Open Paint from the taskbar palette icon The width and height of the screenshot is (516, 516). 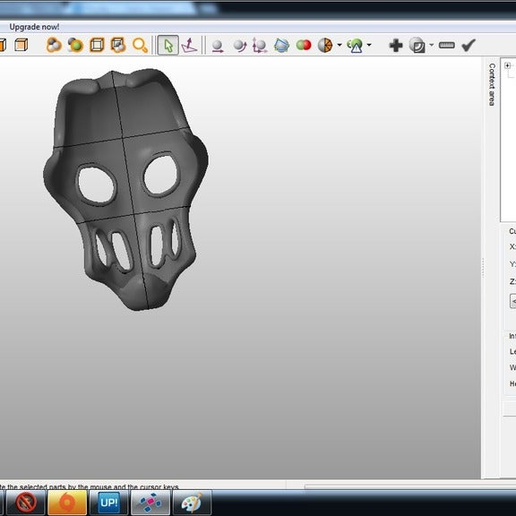tap(192, 502)
